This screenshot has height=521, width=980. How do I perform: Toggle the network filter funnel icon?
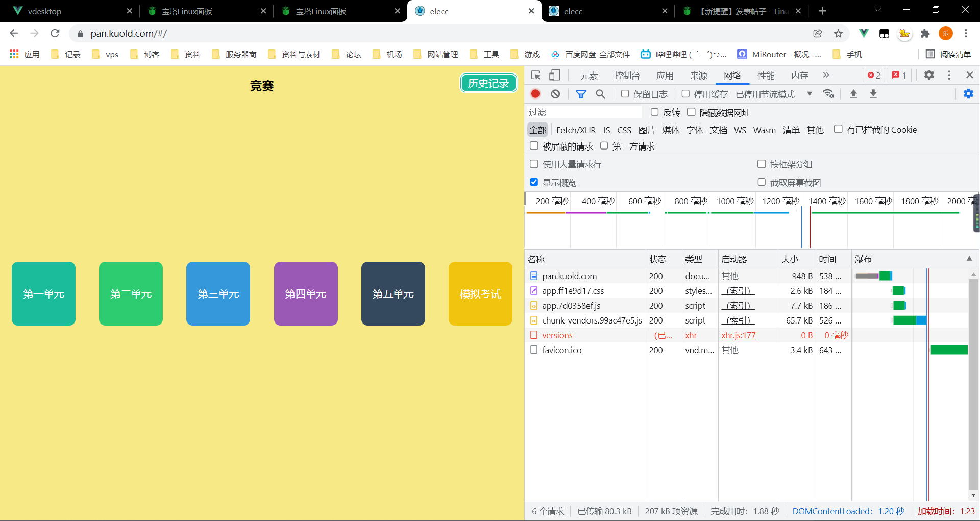[x=581, y=94]
